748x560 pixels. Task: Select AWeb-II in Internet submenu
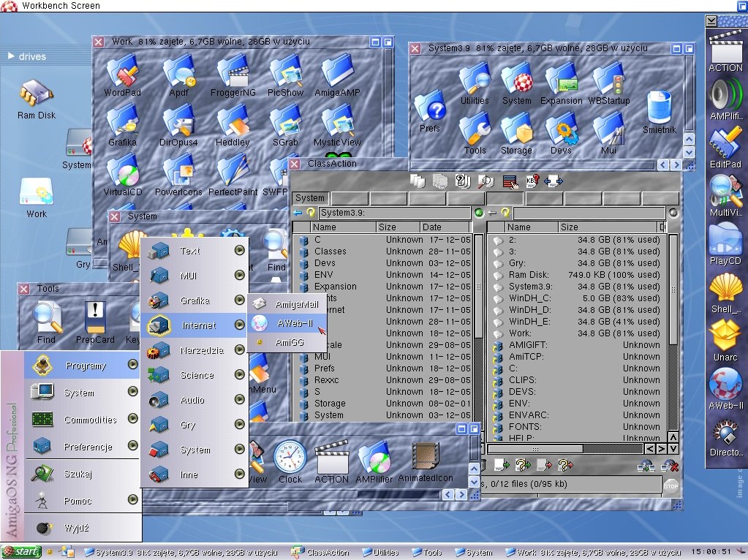pos(287,323)
